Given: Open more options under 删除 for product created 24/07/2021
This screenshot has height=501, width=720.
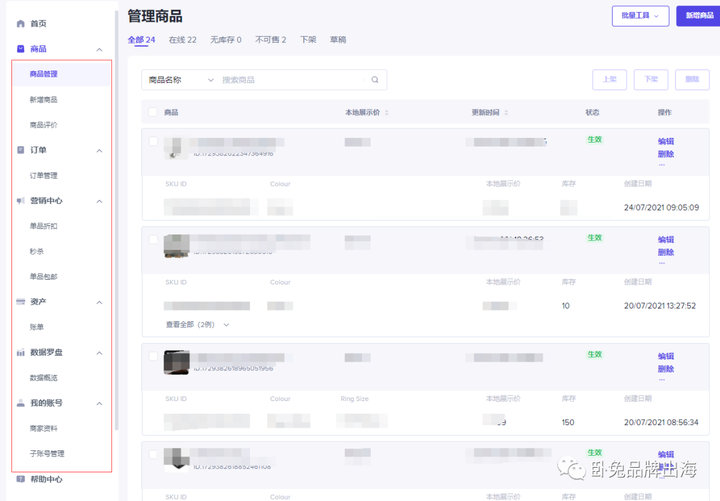Looking at the screenshot, I should pos(662,164).
